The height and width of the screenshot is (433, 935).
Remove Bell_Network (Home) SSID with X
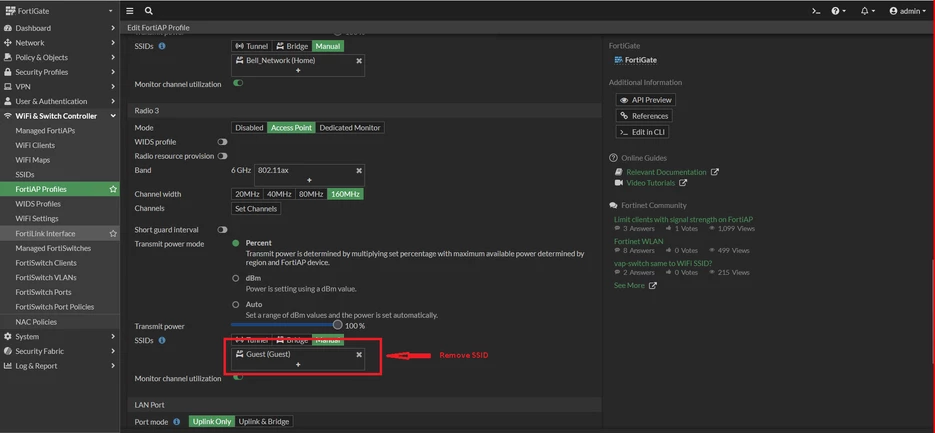click(x=359, y=61)
